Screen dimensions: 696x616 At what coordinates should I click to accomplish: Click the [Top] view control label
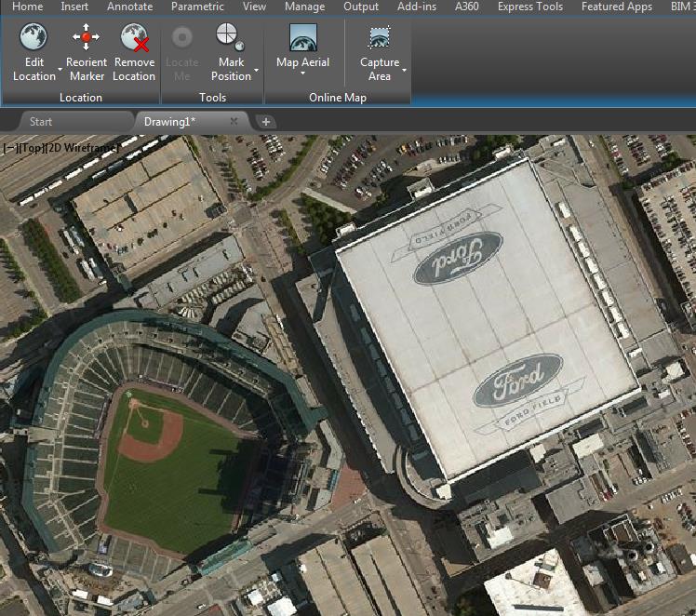tap(31, 147)
